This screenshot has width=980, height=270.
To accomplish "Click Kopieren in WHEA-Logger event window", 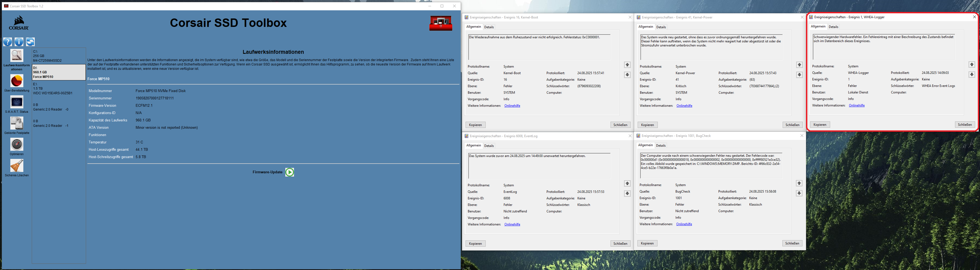I will (x=820, y=124).
